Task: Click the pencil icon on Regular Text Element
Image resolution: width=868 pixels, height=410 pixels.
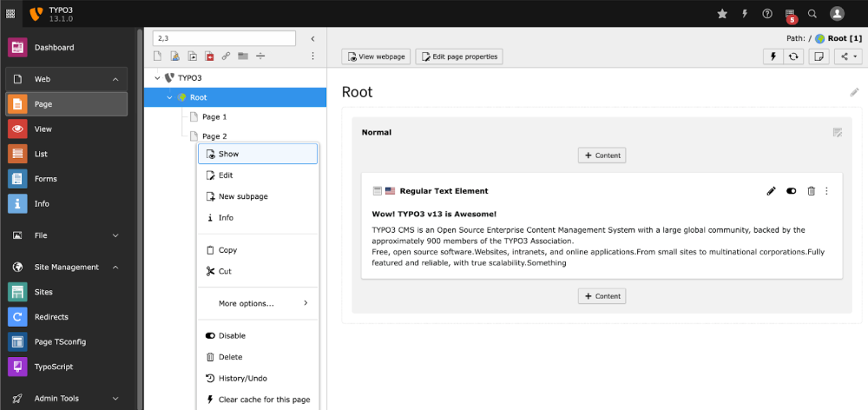Action: click(772, 191)
